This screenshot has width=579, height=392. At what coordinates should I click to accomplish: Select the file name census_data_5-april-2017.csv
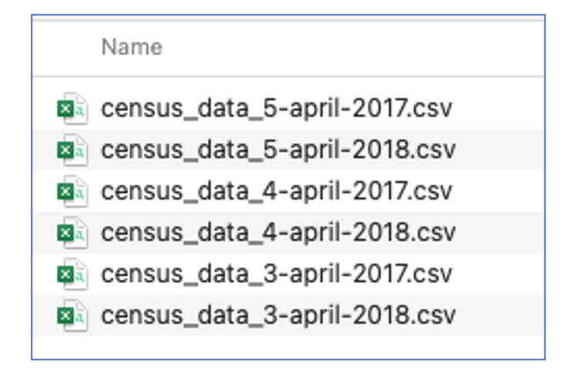point(277,109)
